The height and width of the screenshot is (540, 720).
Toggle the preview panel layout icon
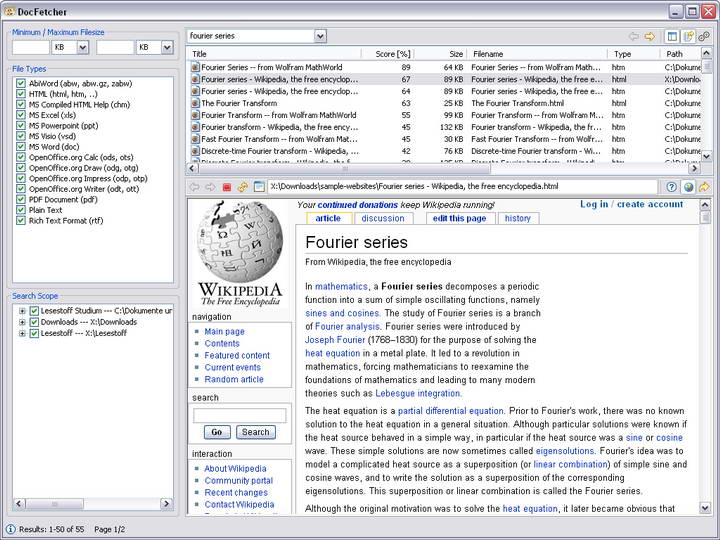672,36
